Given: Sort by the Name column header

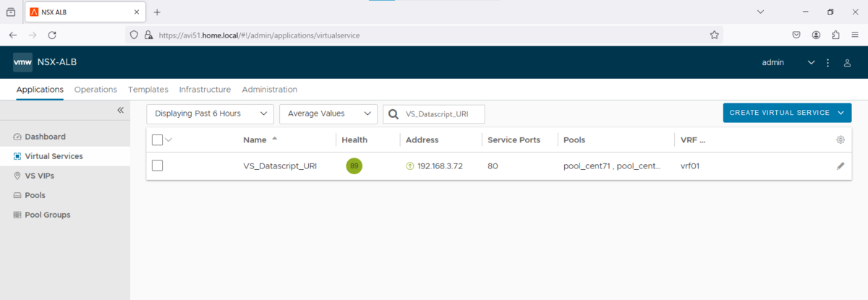Looking at the screenshot, I should coord(255,140).
